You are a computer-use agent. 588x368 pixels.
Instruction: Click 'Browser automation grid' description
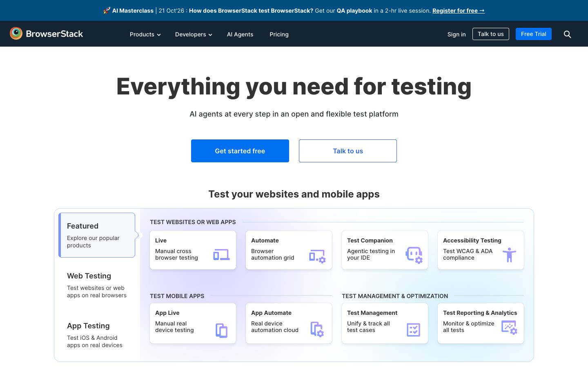pos(273,254)
